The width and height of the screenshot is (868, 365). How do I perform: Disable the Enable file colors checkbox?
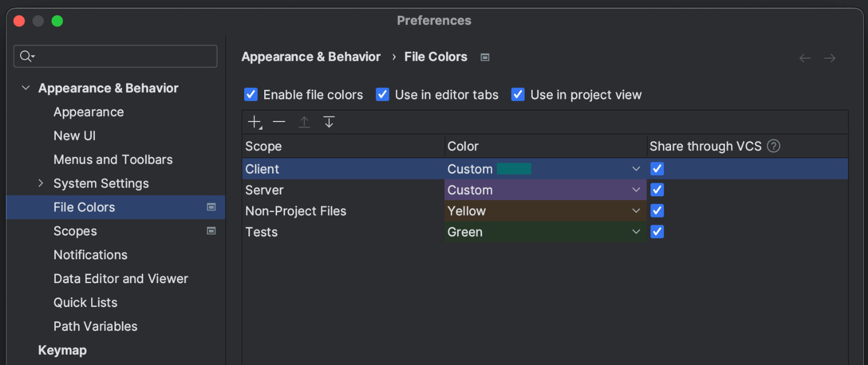click(x=251, y=94)
